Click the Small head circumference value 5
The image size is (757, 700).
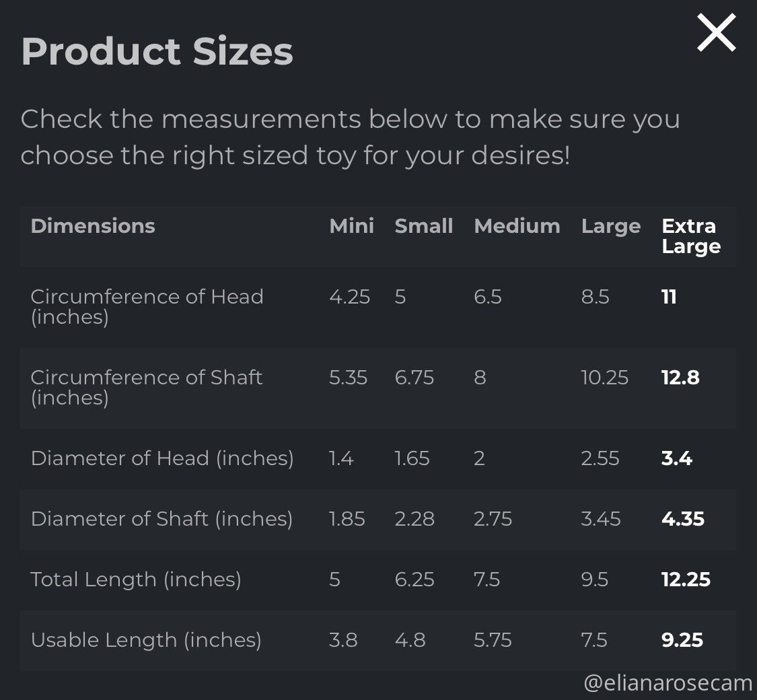[x=400, y=297]
